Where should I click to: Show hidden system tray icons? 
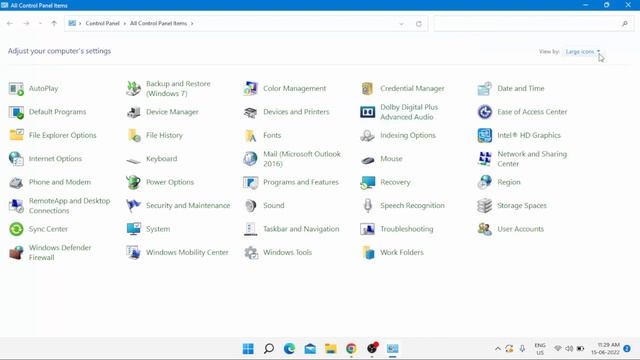click(x=498, y=349)
